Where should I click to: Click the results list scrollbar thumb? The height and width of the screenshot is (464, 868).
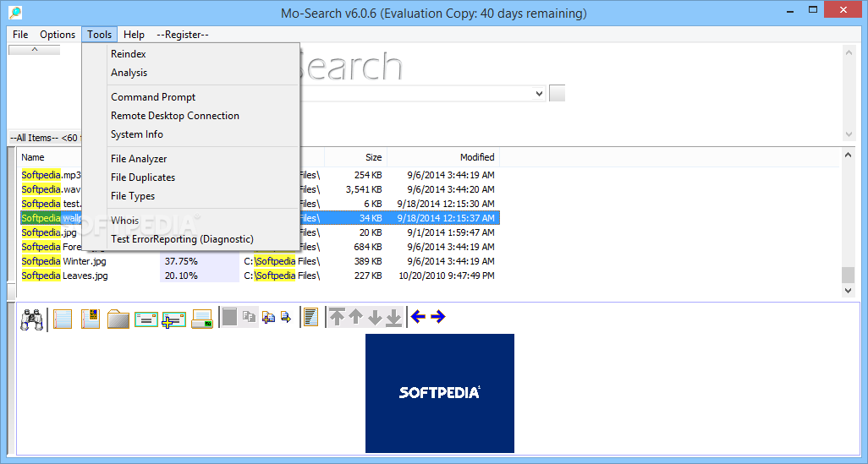tap(848, 275)
